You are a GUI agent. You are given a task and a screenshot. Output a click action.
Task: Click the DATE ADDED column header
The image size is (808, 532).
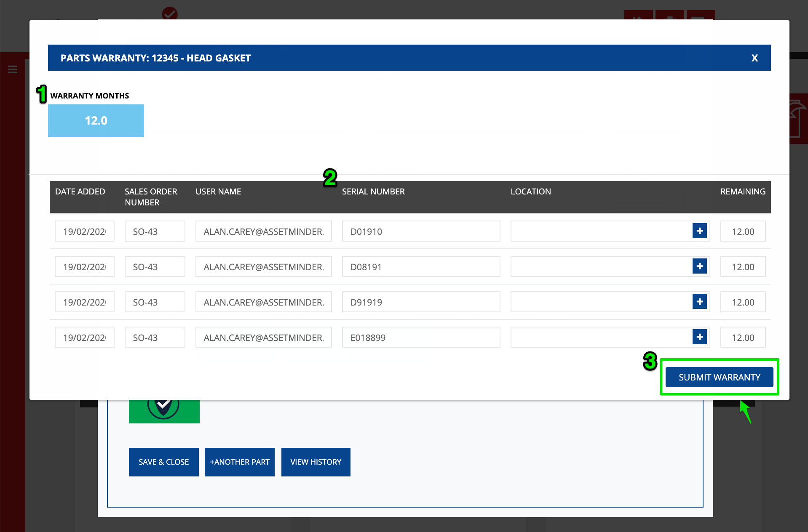80,192
